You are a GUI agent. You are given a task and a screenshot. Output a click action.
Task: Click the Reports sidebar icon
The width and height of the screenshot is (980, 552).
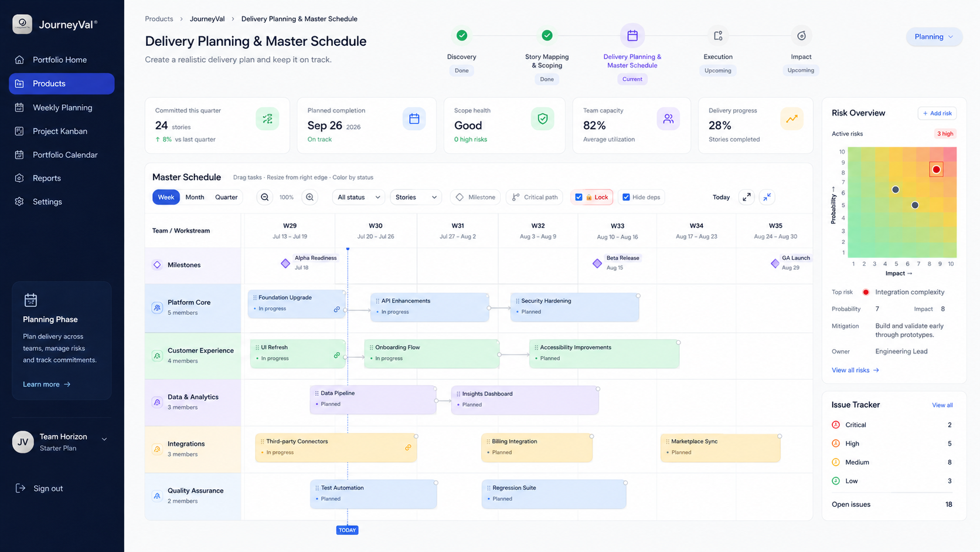click(19, 178)
